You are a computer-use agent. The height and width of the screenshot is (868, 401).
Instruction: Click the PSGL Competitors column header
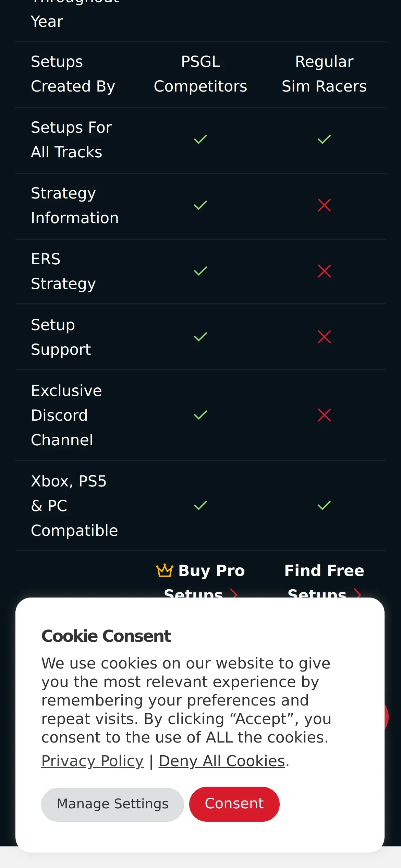[x=200, y=74]
